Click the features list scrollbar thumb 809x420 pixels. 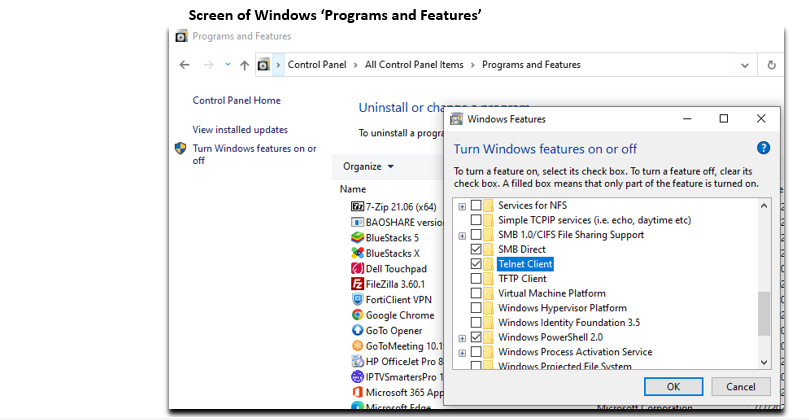pos(764,314)
